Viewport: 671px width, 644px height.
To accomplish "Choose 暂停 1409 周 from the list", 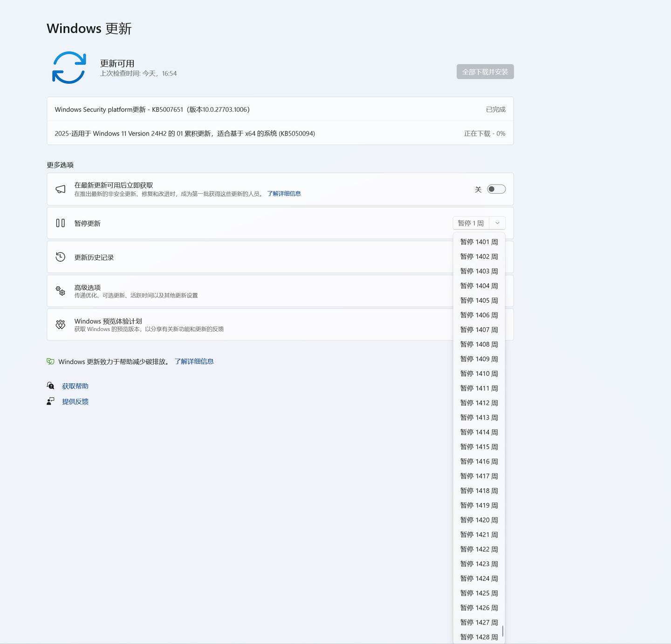I will tap(479, 359).
